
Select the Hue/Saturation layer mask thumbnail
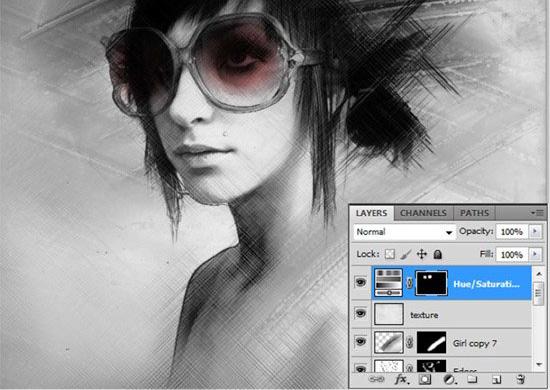[431, 283]
